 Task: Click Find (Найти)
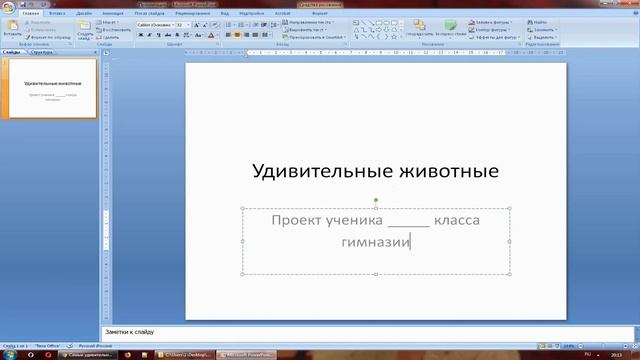pos(537,22)
